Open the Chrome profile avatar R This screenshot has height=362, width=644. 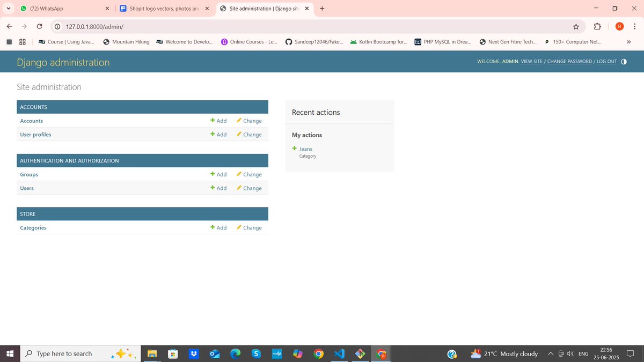click(619, 26)
